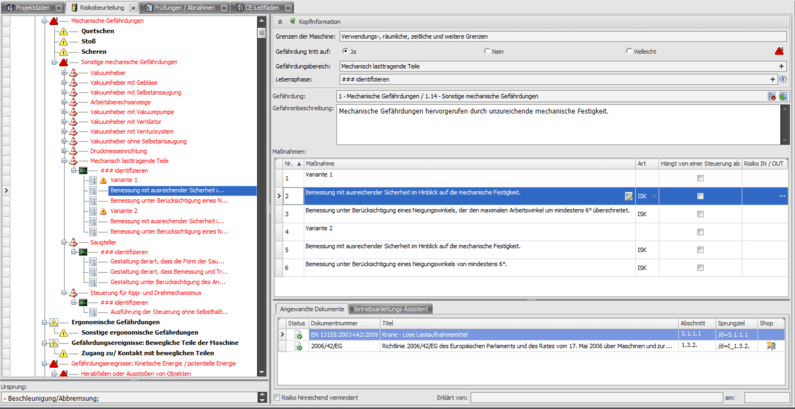Viewport: 795px width, 409px height.
Task: Tick the Steuerung checkbox in measure row 3
Action: coord(700,214)
